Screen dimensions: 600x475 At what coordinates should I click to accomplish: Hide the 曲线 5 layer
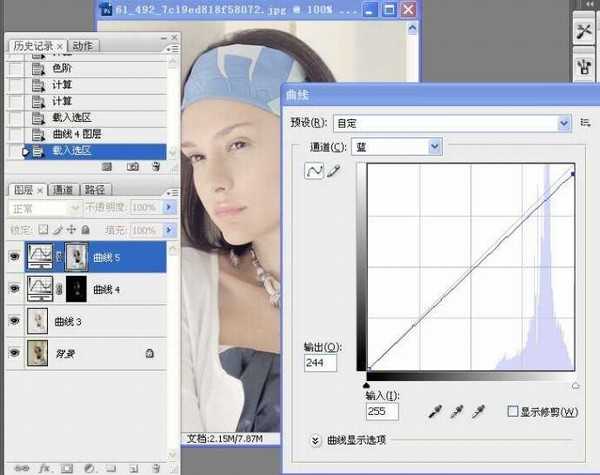[x=12, y=255]
